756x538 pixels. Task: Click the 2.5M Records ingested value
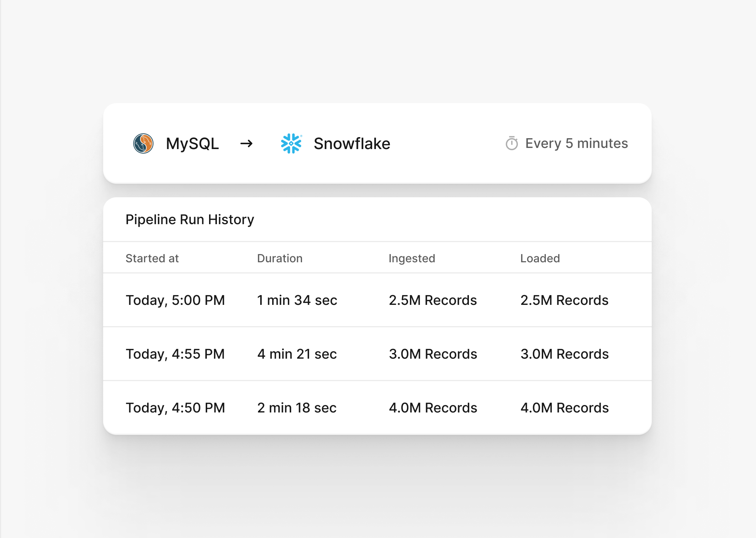point(433,300)
